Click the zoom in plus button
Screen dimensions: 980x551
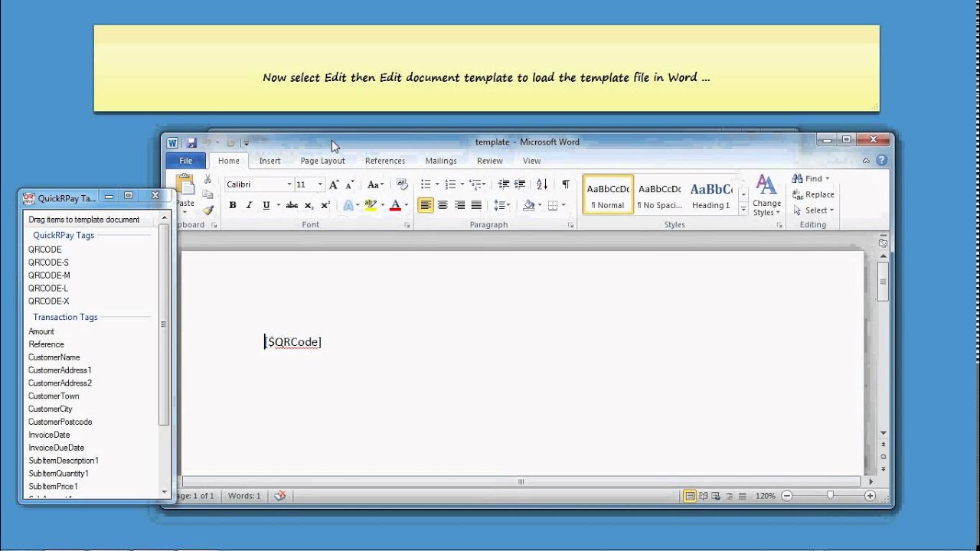pos(870,496)
